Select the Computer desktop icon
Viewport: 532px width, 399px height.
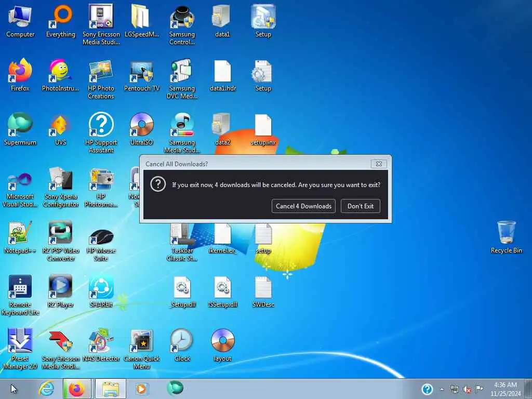coord(20,21)
